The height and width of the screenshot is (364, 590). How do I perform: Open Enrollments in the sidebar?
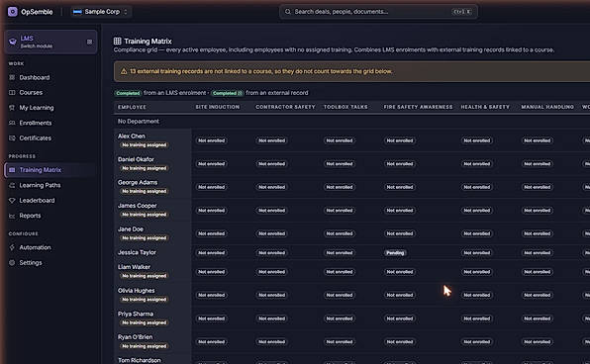(50, 123)
